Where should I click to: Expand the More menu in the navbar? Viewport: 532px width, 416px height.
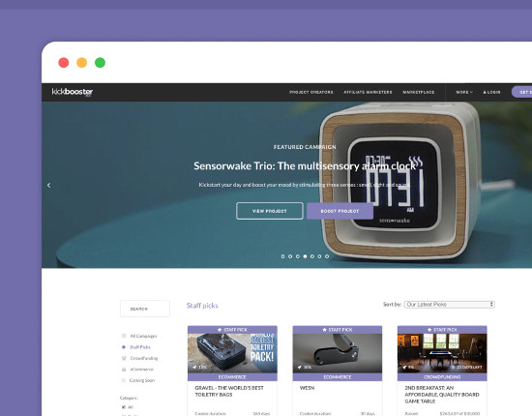point(464,92)
